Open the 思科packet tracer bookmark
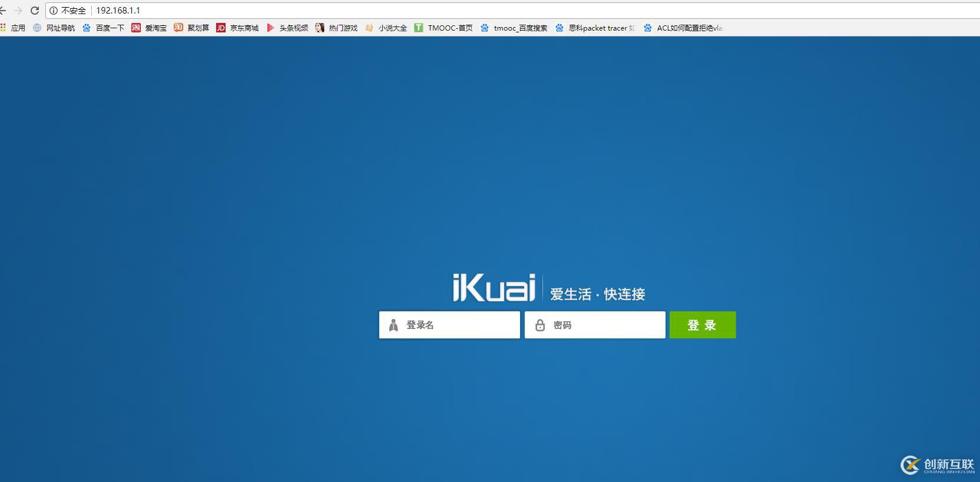The image size is (980, 482). point(595,28)
